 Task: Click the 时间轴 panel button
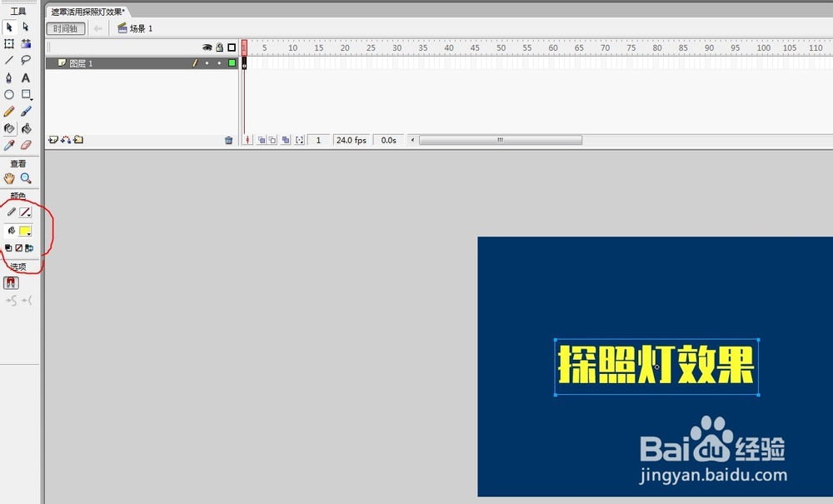coord(65,27)
